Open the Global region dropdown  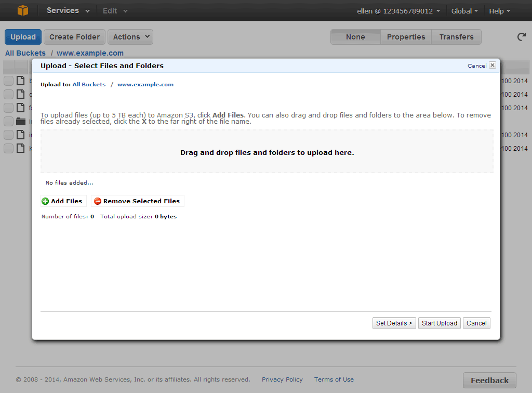point(464,11)
